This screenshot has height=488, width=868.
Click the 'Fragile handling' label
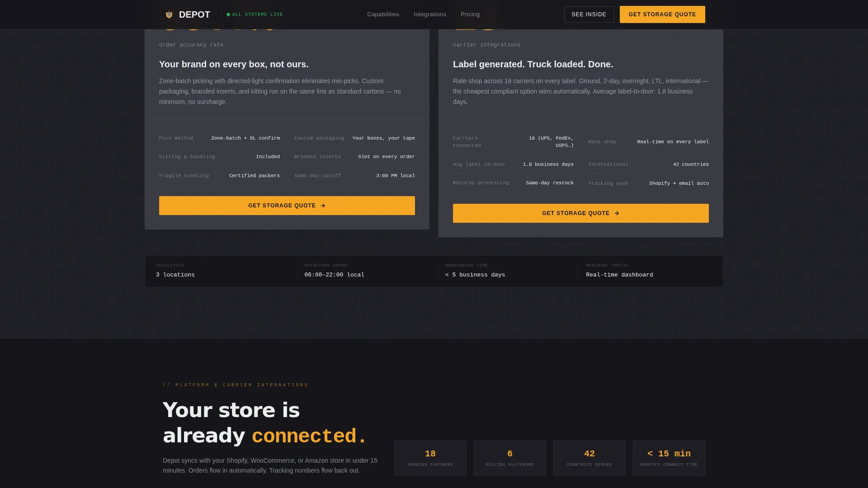pyautogui.click(x=184, y=176)
